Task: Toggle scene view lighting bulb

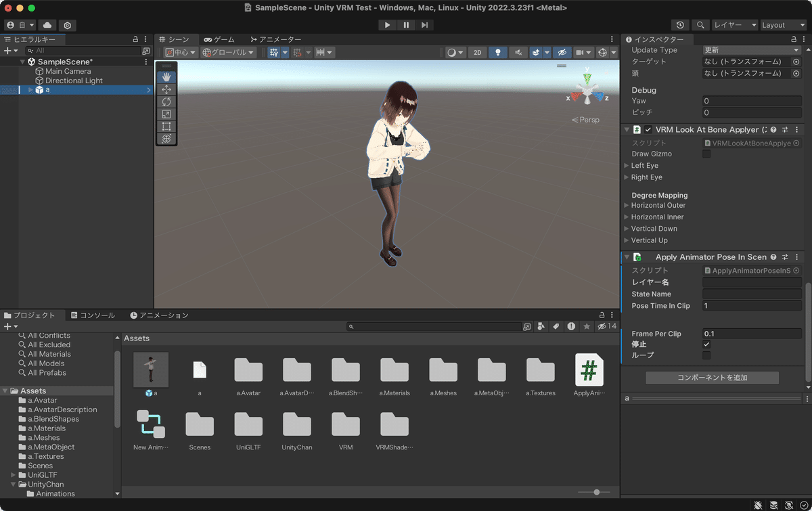Action: click(x=498, y=52)
